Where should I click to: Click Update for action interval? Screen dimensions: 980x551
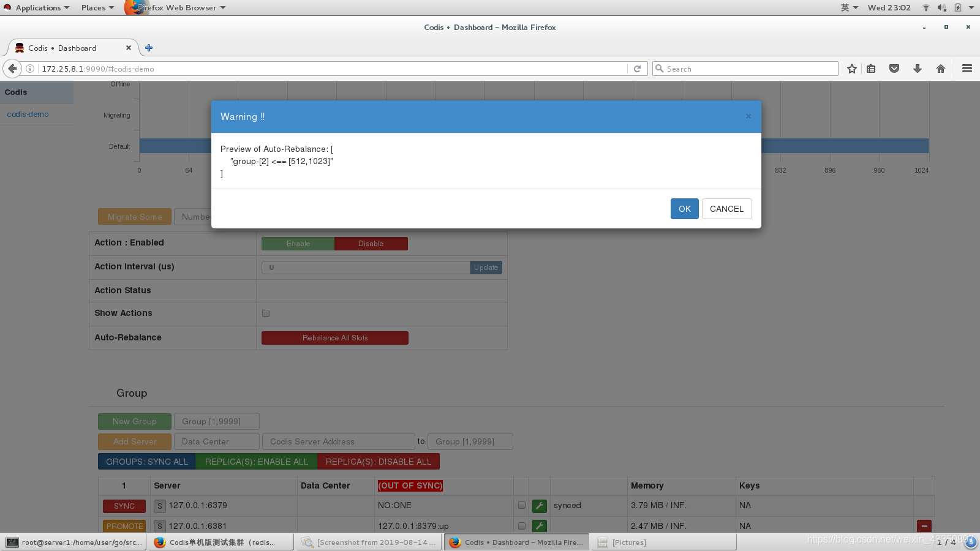click(486, 268)
